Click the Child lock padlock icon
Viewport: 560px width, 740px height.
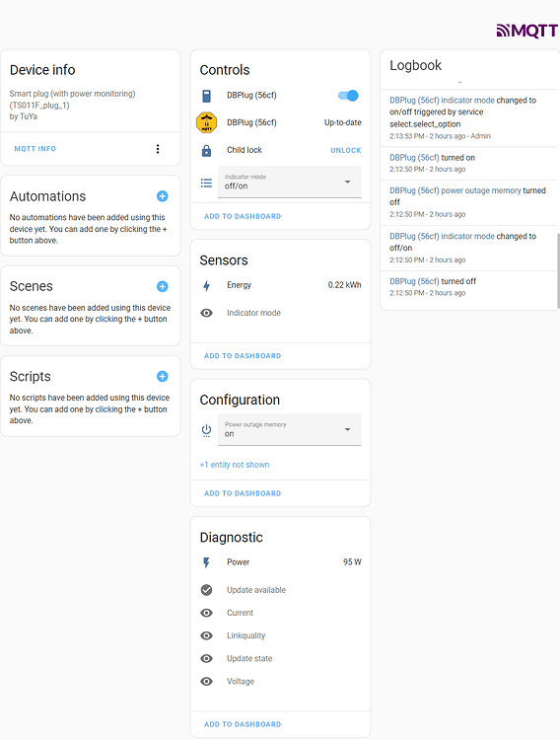207,151
